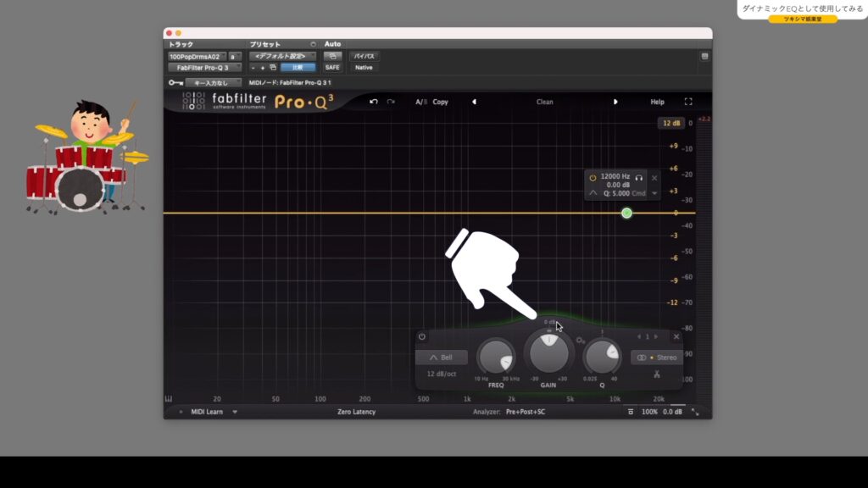The height and width of the screenshot is (488, 868).
Task: Click the key input icon
Action: [x=175, y=83]
